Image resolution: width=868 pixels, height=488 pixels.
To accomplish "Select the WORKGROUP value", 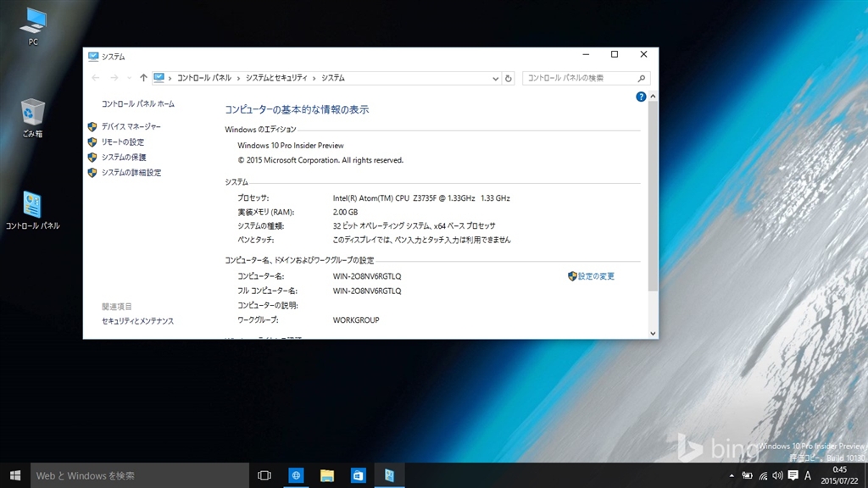I will 356,319.
